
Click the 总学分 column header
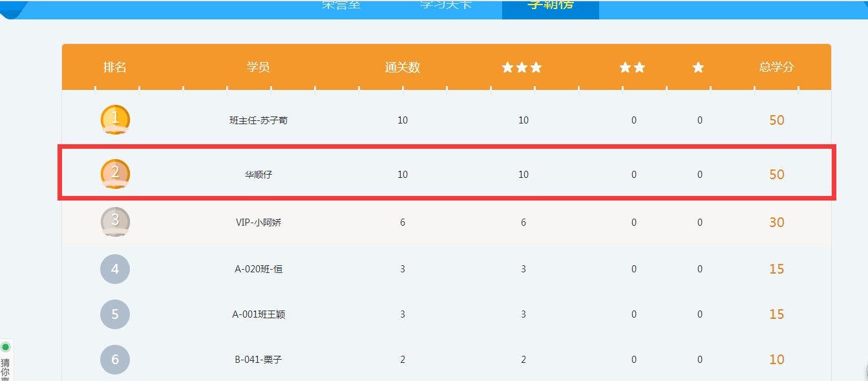[776, 67]
